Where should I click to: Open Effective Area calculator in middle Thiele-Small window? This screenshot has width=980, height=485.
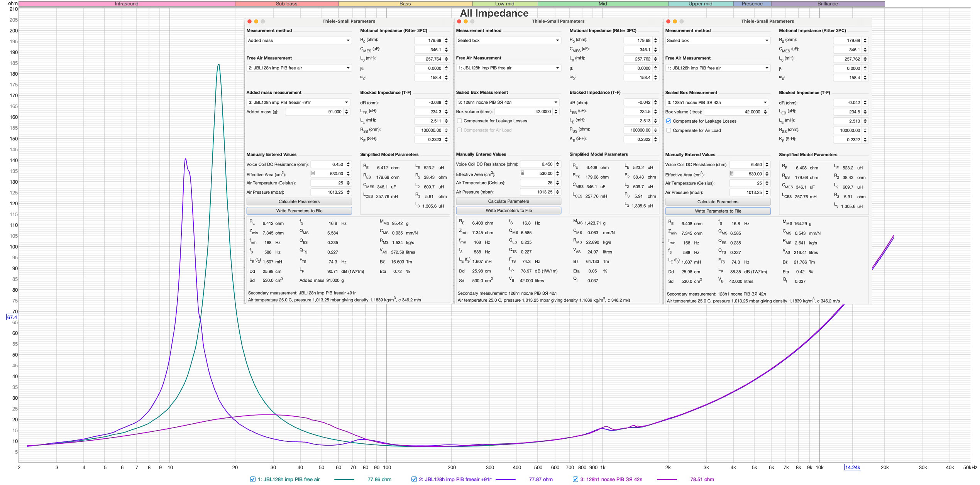pos(522,173)
